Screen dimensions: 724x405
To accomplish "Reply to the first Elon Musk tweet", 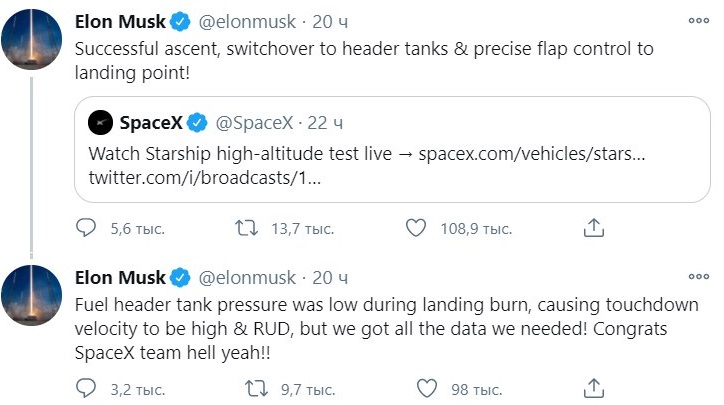I will 88,229.
